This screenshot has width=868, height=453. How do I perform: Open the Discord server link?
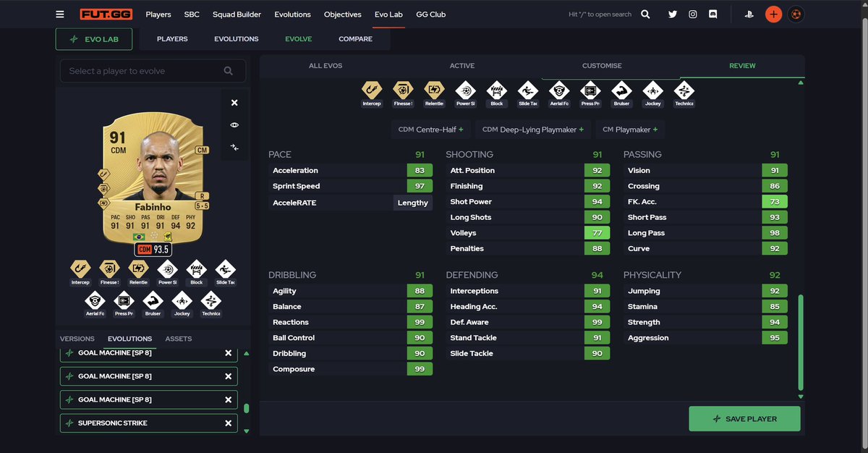click(x=713, y=14)
